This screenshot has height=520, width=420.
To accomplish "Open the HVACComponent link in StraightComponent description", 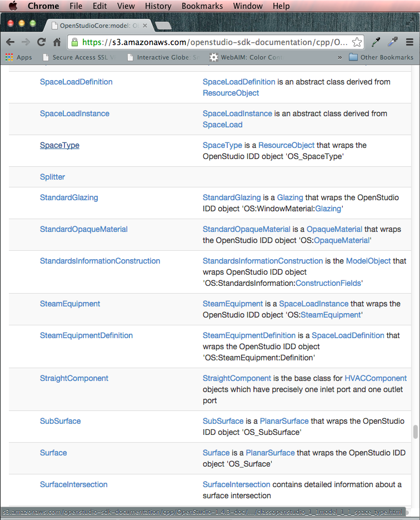I will pos(376,378).
